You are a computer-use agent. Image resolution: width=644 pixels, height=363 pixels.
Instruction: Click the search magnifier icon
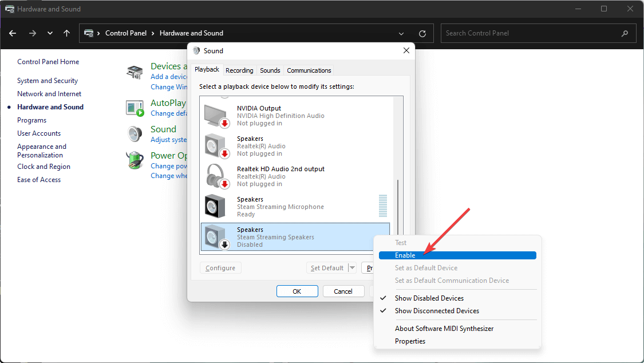click(625, 33)
